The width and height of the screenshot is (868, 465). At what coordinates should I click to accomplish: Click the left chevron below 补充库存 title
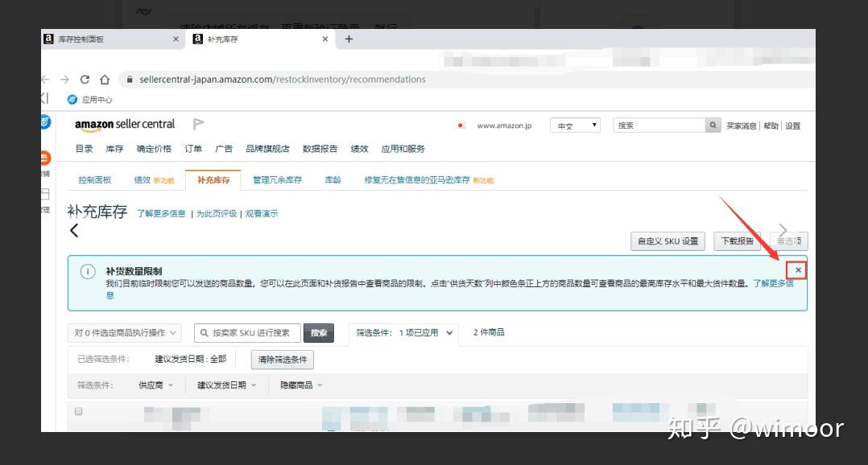pyautogui.click(x=74, y=231)
